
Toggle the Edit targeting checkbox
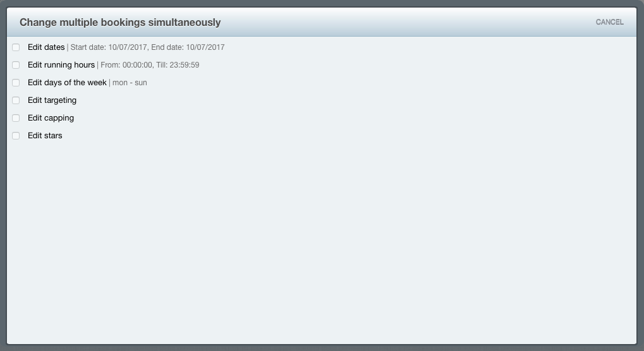[16, 100]
